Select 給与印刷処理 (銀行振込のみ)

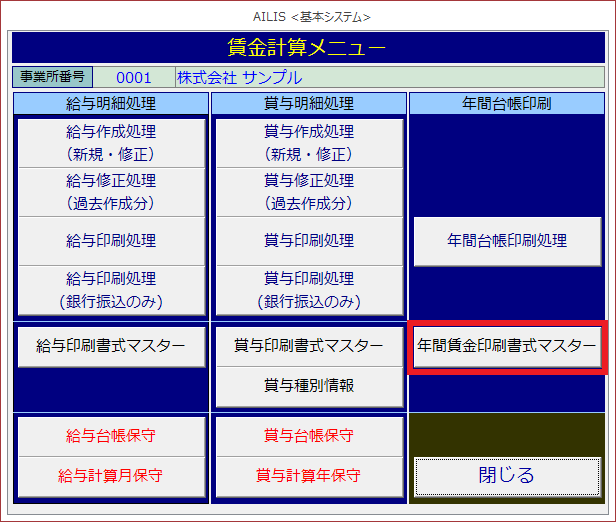point(111,289)
